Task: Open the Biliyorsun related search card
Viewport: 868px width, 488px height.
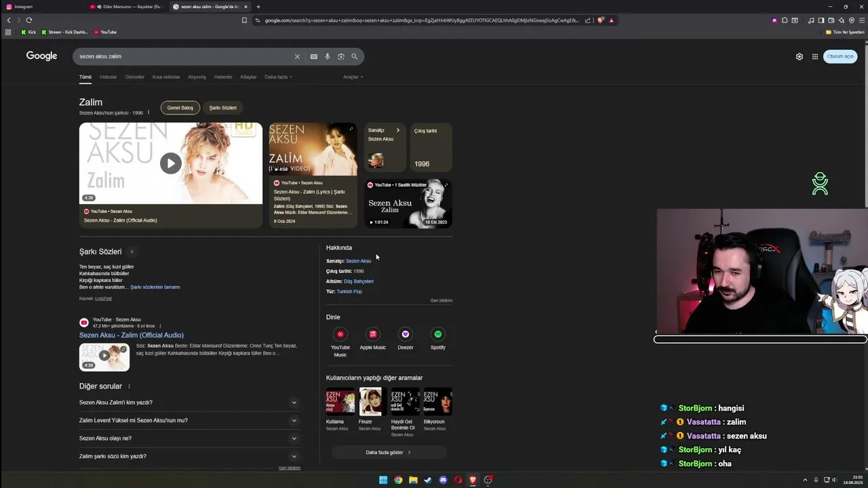Action: [438, 409]
